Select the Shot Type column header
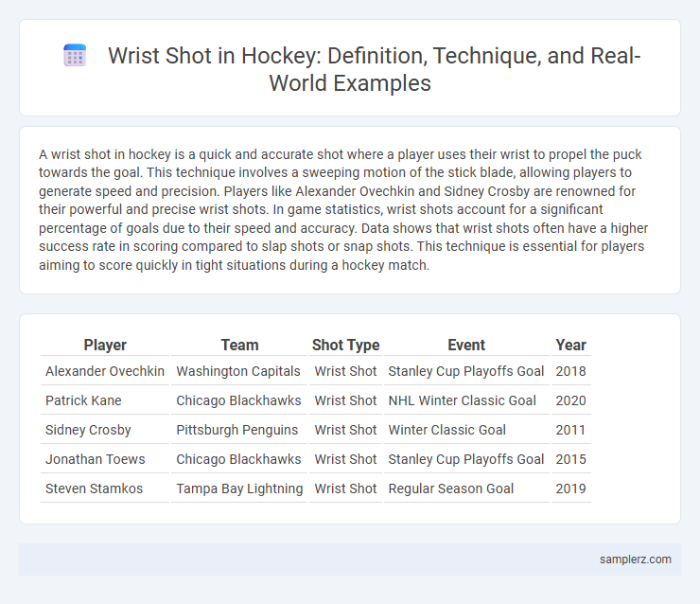This screenshot has width=700, height=604. pos(345,345)
